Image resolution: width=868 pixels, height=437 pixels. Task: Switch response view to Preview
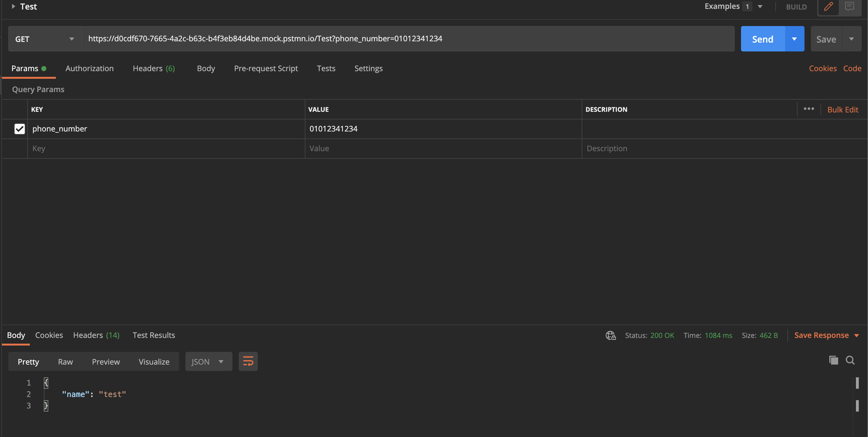tap(106, 362)
